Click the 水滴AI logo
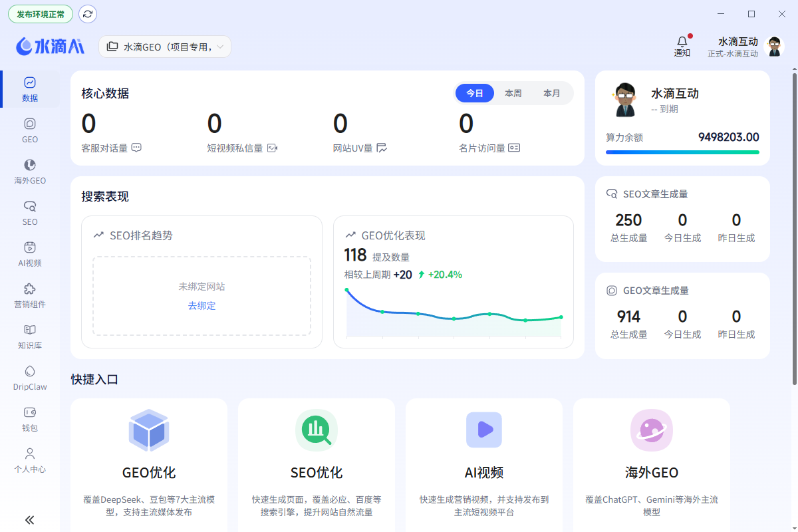 51,46
